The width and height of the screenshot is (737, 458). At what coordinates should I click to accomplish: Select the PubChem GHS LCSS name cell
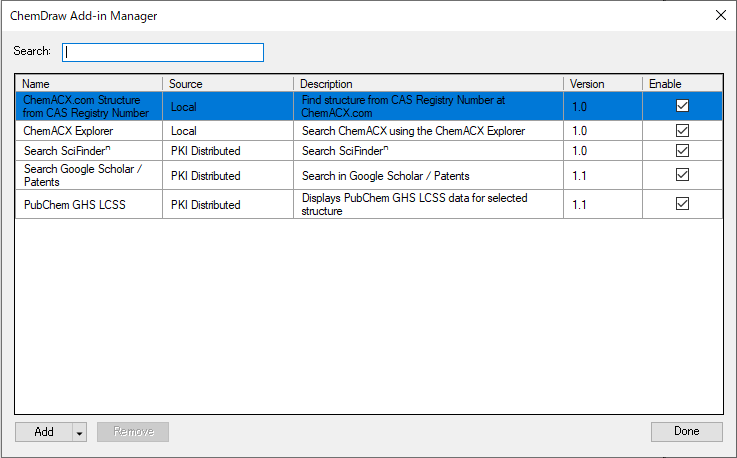pyautogui.click(x=75, y=205)
